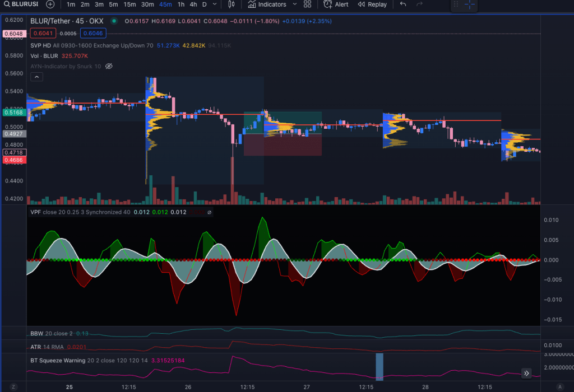Click the add symbol plus icon

tap(50, 4)
